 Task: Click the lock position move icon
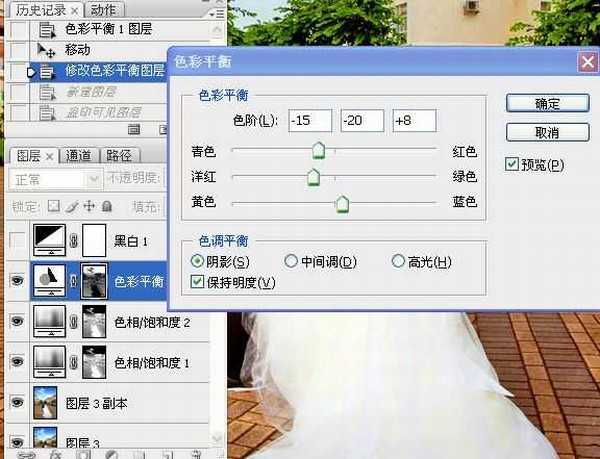pos(90,206)
